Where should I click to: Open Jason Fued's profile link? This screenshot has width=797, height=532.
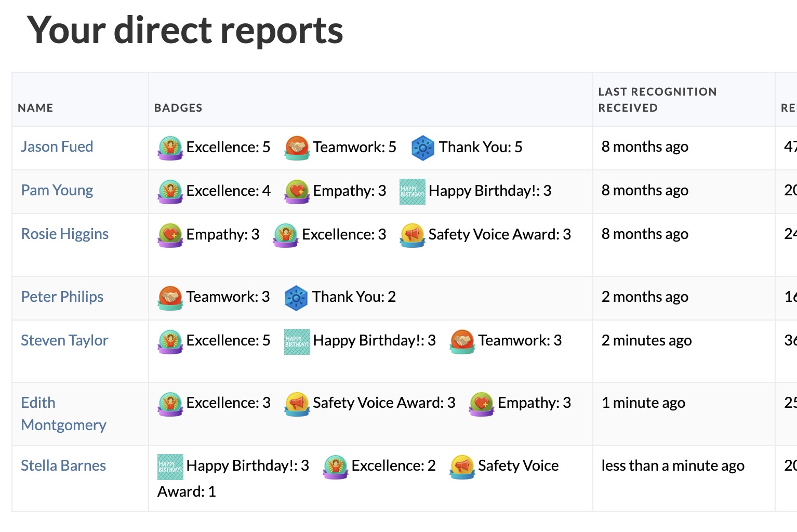pos(57,147)
